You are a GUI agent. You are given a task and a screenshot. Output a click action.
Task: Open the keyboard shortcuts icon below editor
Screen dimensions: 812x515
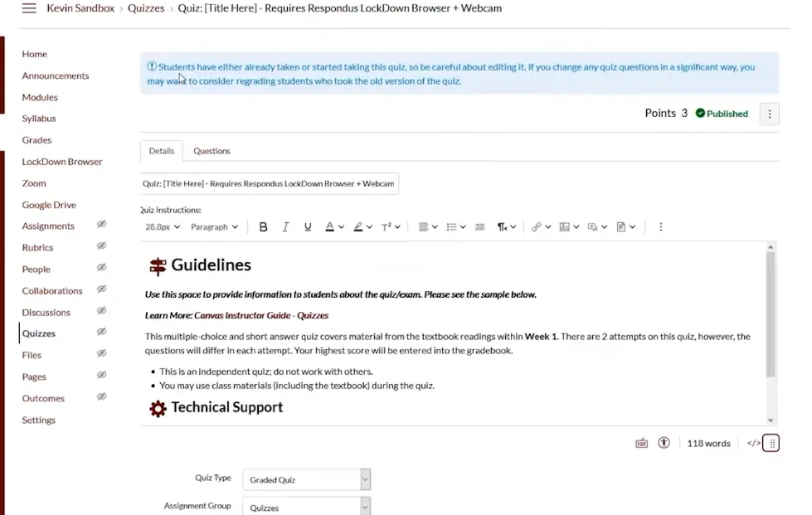pyautogui.click(x=641, y=444)
